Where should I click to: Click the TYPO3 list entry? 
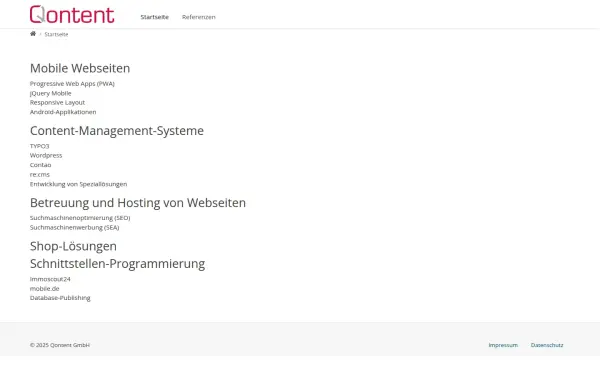(39, 146)
